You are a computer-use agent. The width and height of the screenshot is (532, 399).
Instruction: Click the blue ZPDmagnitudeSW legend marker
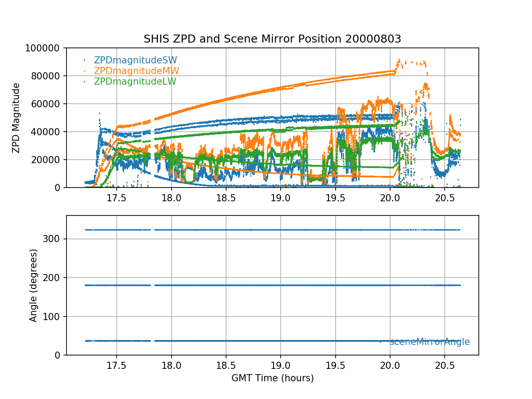84,60
